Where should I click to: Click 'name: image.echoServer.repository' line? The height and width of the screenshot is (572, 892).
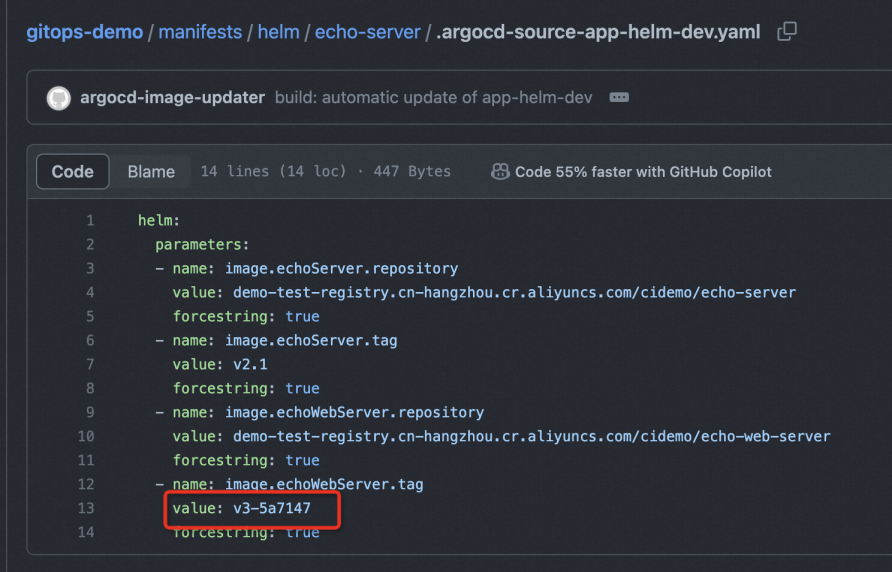point(307,268)
